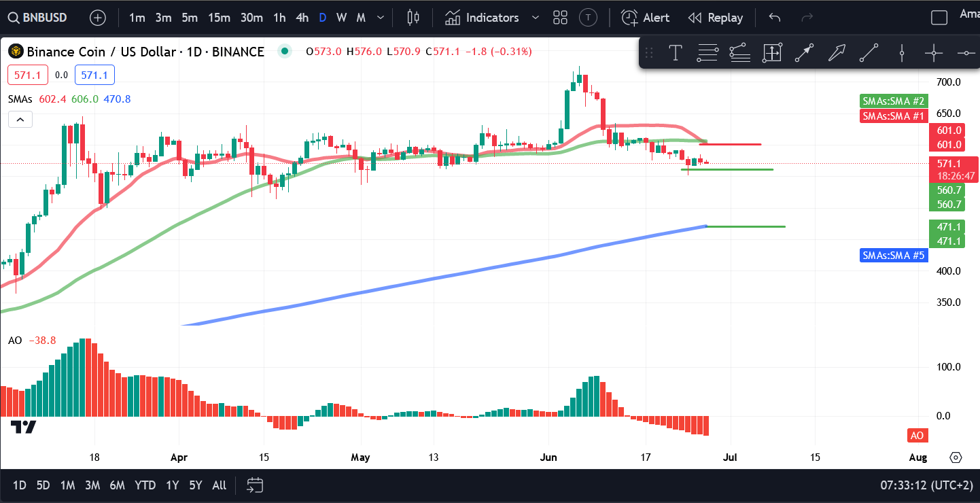Grab the drawing toolbar drag handle
The height and width of the screenshot is (503, 980).
tap(649, 52)
